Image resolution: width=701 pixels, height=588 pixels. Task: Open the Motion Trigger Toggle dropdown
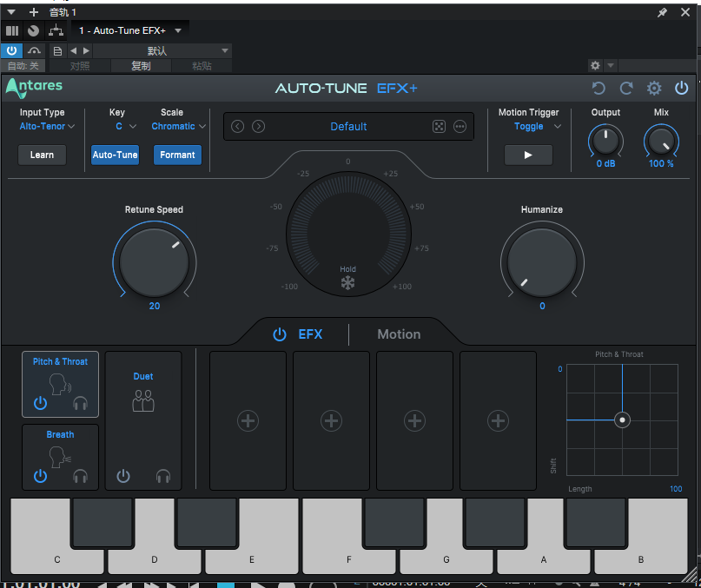coord(538,127)
